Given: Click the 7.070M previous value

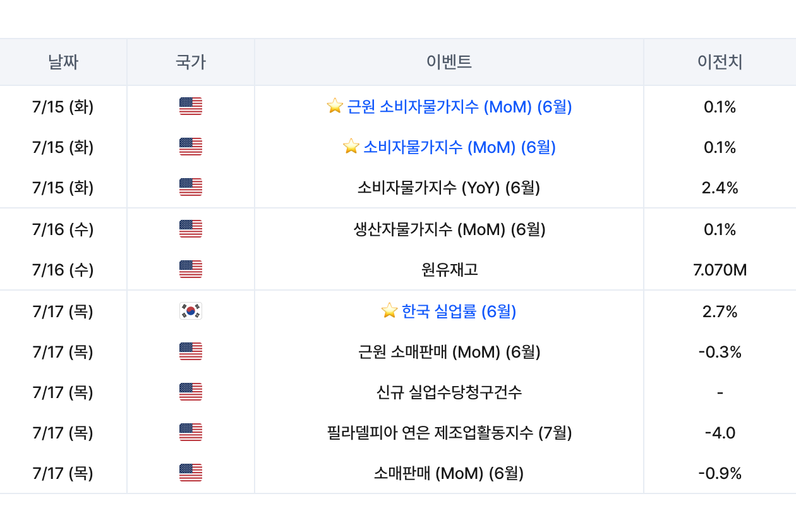Looking at the screenshot, I should pyautogui.click(x=720, y=270).
